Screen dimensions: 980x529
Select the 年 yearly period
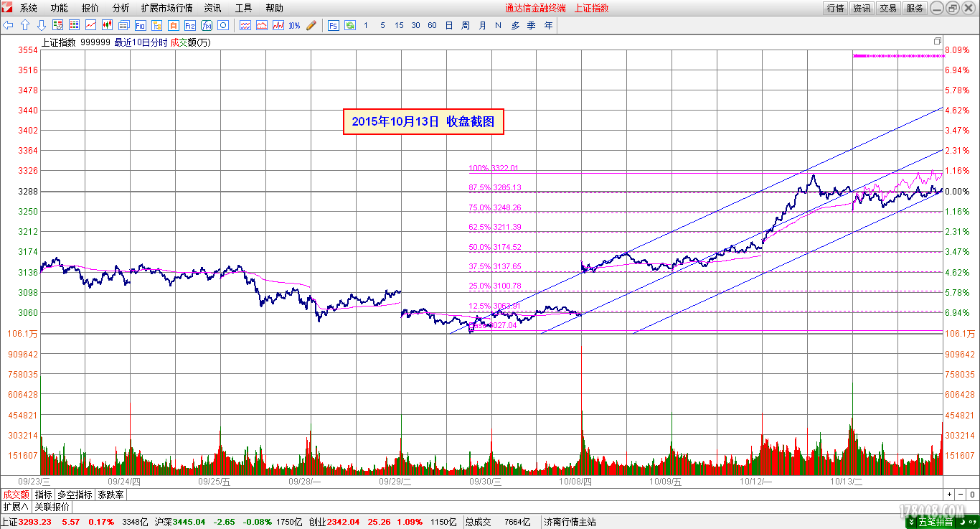click(548, 25)
